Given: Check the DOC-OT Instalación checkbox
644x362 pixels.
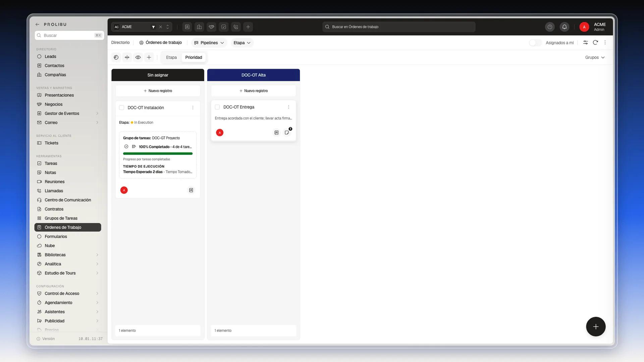Looking at the screenshot, I should click(x=122, y=108).
